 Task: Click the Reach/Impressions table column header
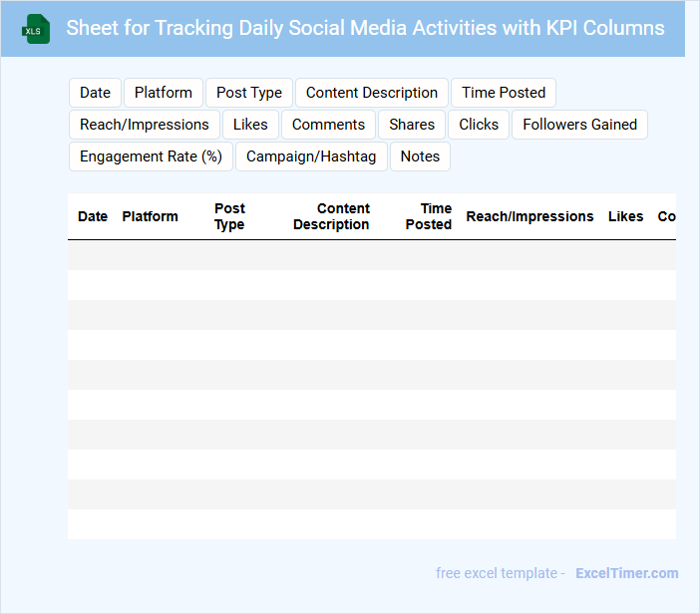click(529, 216)
